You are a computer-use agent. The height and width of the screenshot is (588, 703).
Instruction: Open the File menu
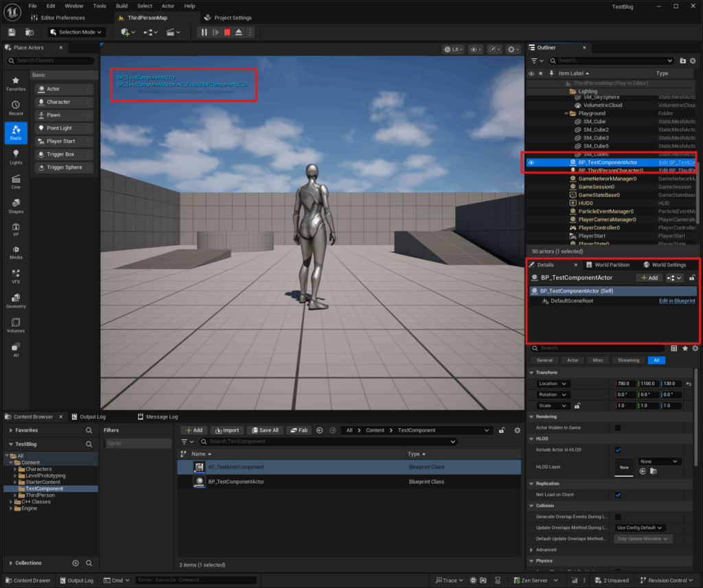33,5
